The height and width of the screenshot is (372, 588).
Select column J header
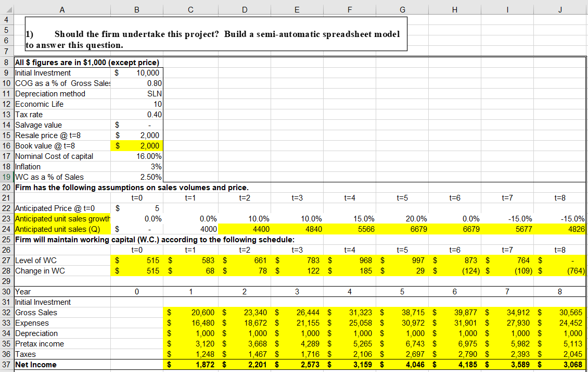coord(560,8)
